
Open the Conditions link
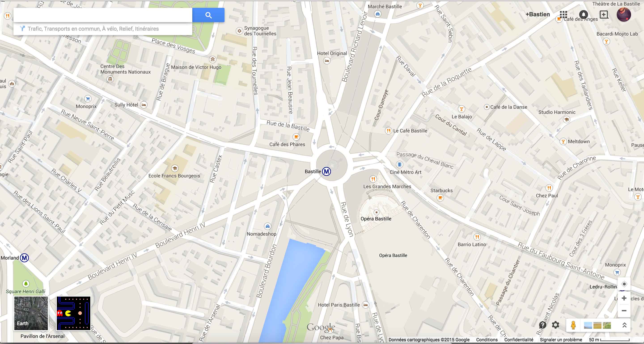(487, 340)
